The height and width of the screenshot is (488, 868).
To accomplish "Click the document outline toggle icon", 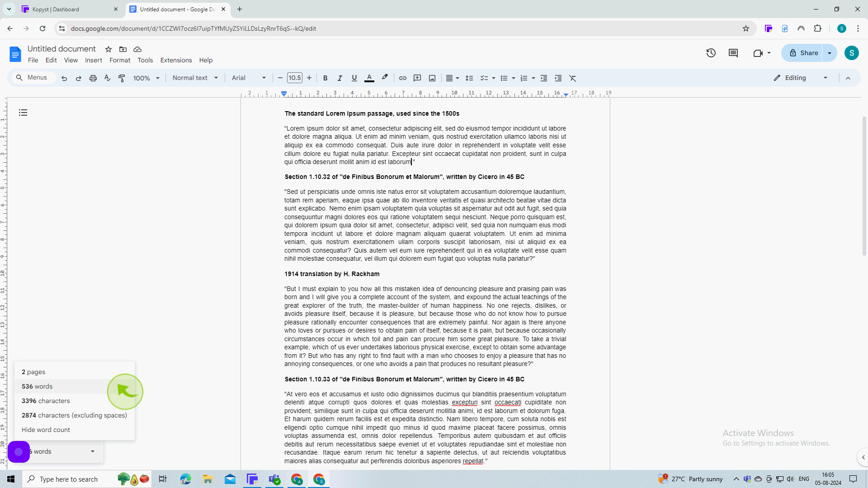I will (23, 113).
